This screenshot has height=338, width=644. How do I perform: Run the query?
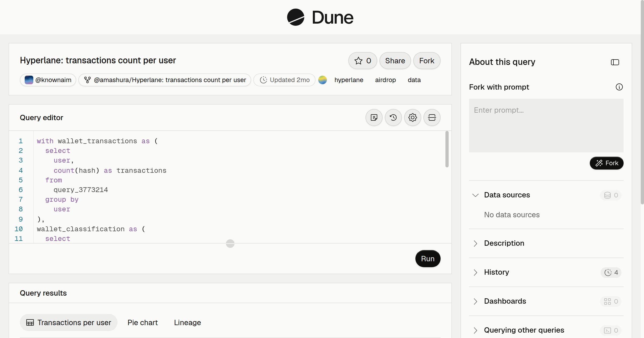click(x=428, y=259)
